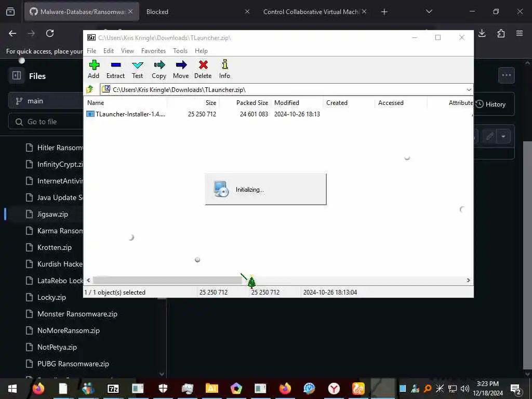Open the Windows notification center

point(516,389)
